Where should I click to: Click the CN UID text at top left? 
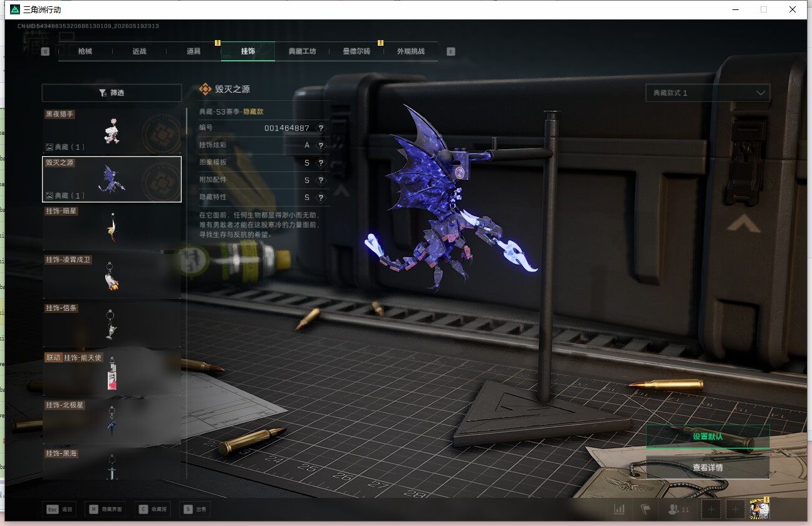[x=88, y=26]
